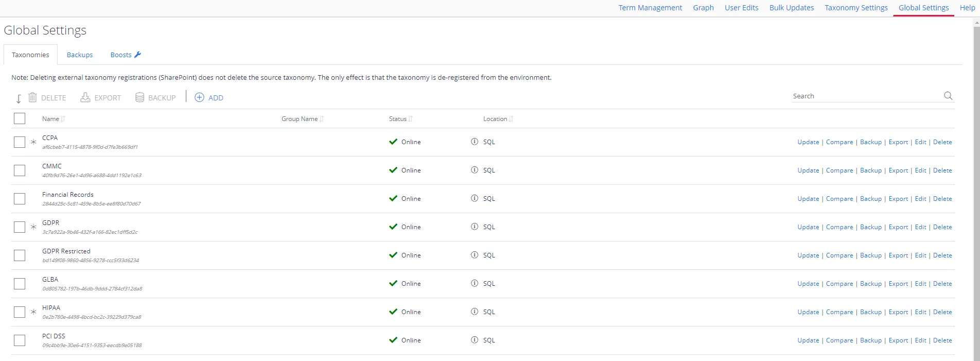980x361 pixels.
Task: Select the PCI DSS row checkbox
Action: click(x=20, y=340)
